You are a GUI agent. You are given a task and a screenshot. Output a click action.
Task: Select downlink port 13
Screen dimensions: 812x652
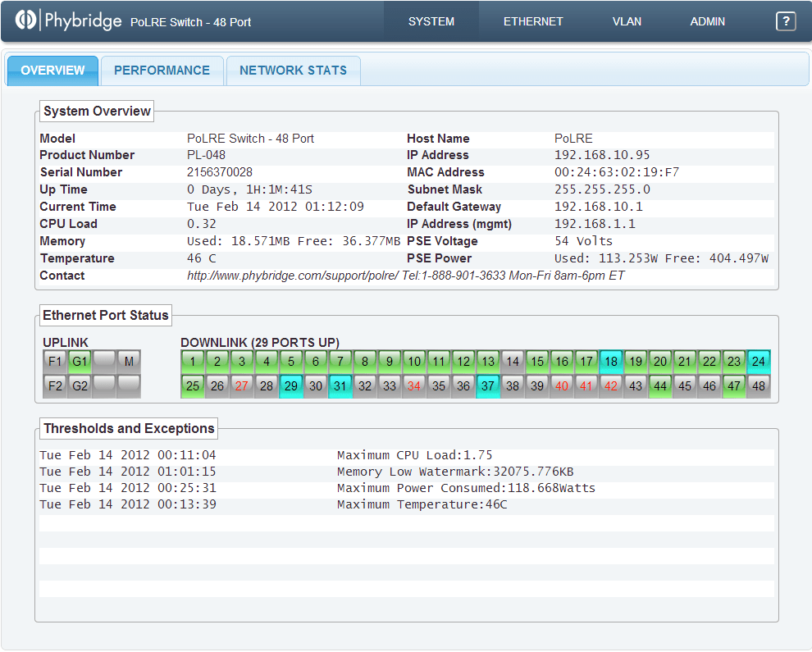coord(488,362)
